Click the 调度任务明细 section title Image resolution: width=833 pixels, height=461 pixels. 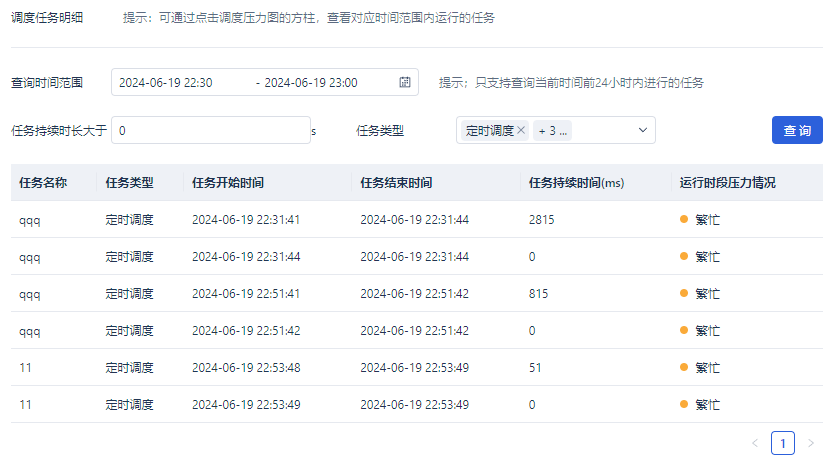(47, 18)
